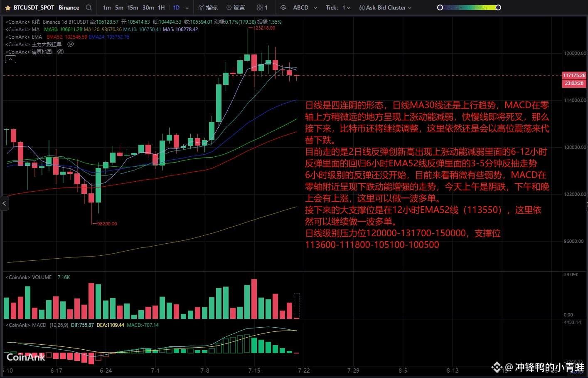This screenshot has height=378, width=588.
Task: Switch to the 15m timeframe
Action: (x=133, y=7)
